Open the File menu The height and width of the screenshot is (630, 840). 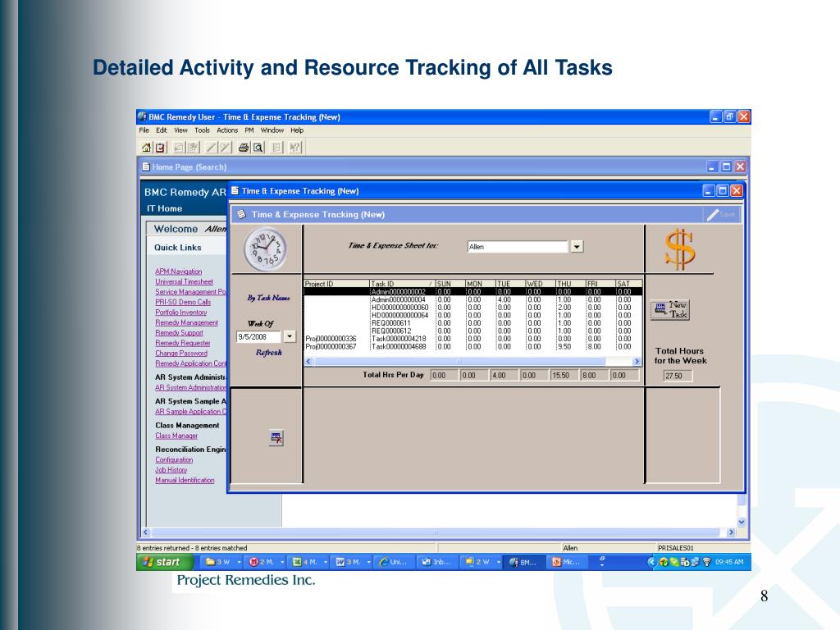[x=144, y=130]
